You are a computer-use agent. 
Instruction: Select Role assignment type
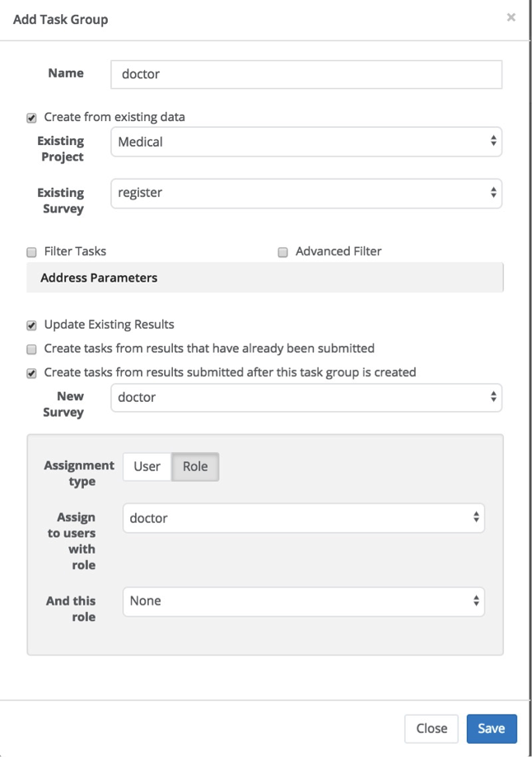195,466
